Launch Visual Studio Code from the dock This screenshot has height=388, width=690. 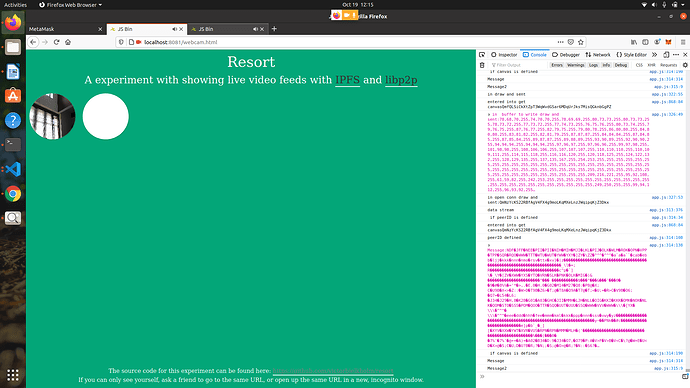[13, 169]
